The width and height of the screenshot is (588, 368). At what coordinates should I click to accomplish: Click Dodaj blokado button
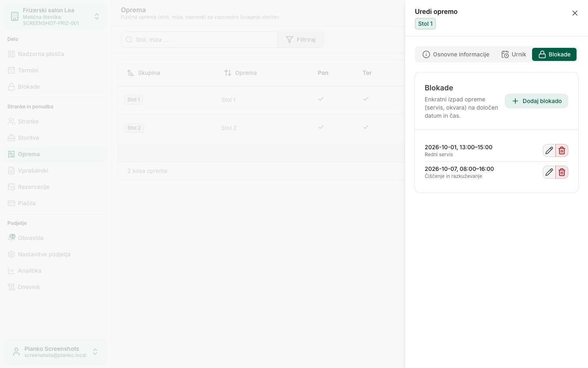click(x=537, y=101)
